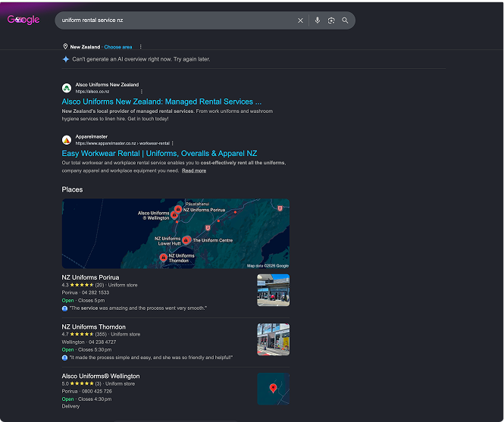Click the AI overview sparkle icon
This screenshot has height=422, width=504.
[x=66, y=59]
